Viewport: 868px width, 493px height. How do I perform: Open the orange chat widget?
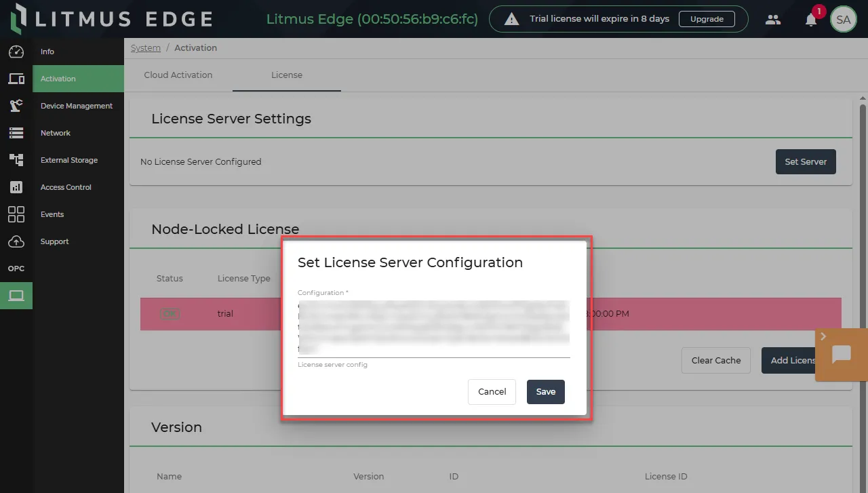pos(842,355)
